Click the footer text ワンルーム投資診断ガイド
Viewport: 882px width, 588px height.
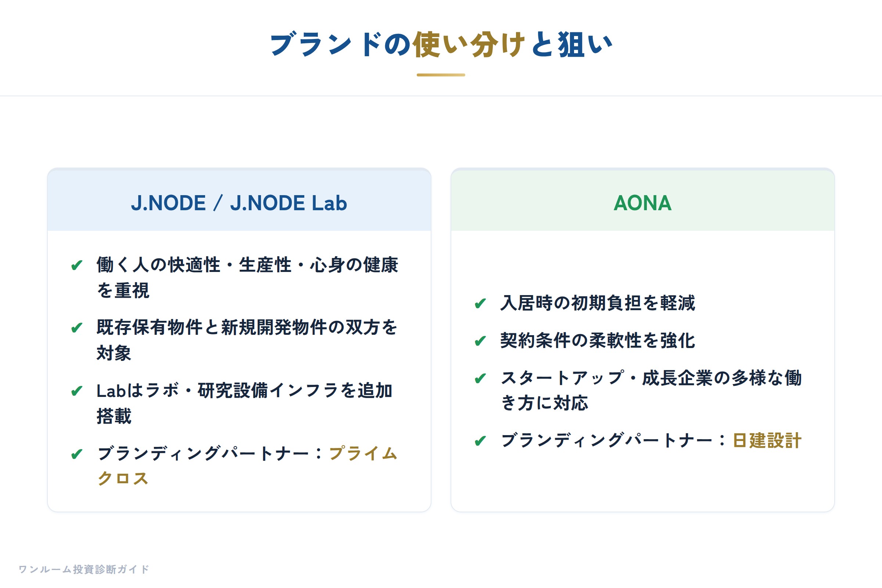[x=84, y=569]
